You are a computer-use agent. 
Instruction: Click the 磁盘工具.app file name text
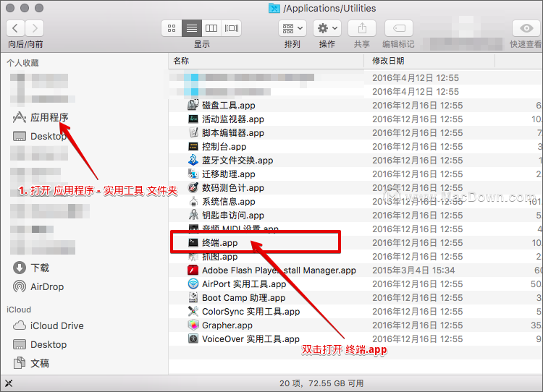coord(229,105)
